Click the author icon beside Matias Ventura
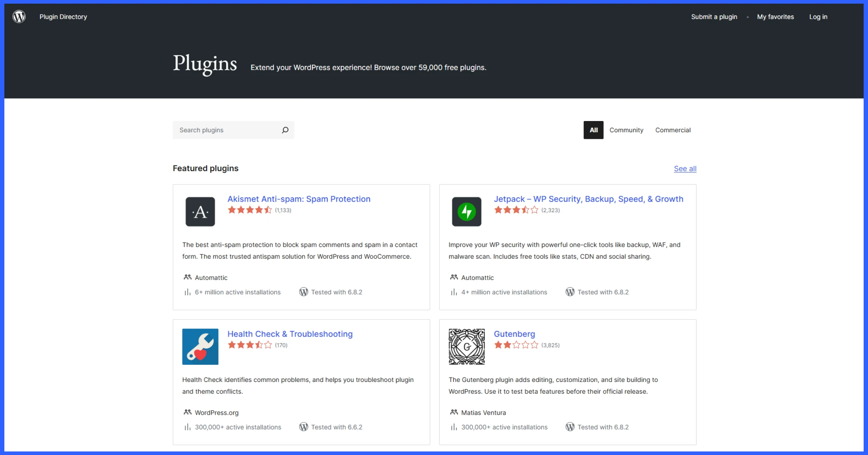 click(x=454, y=412)
